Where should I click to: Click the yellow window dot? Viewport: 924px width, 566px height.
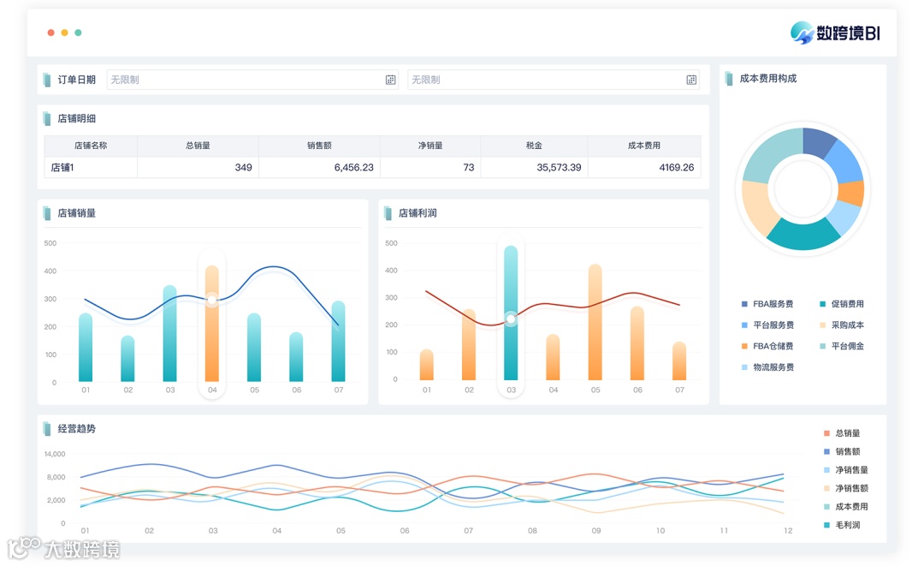tap(65, 33)
